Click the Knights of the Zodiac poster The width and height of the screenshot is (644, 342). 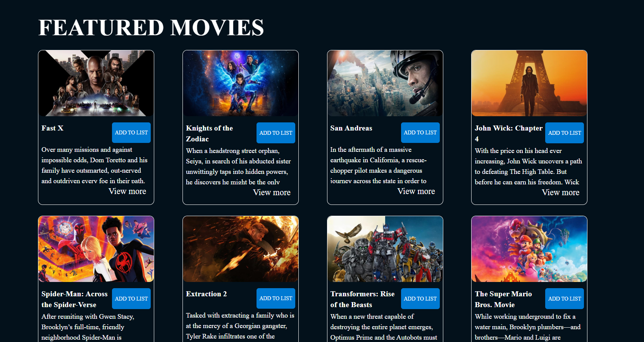tap(241, 83)
